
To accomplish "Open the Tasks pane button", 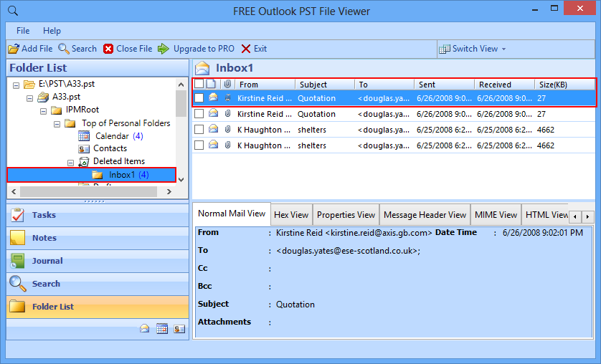I will tap(98, 215).
